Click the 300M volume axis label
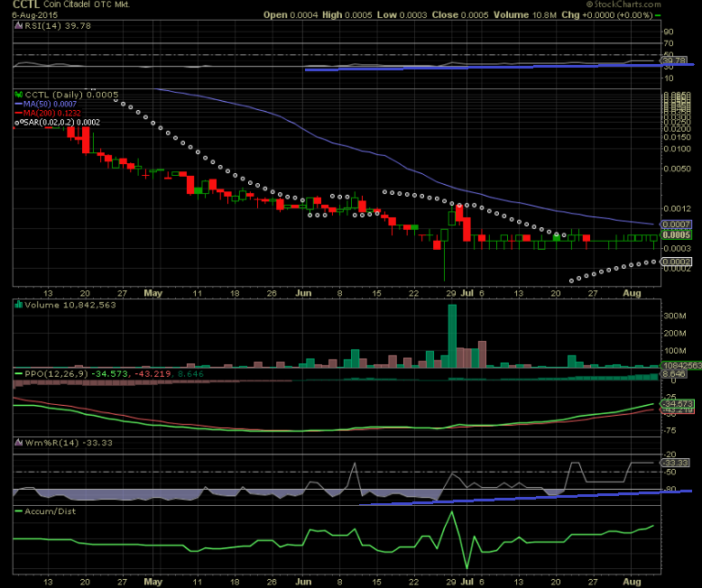Image resolution: width=702 pixels, height=588 pixels. coord(675,316)
